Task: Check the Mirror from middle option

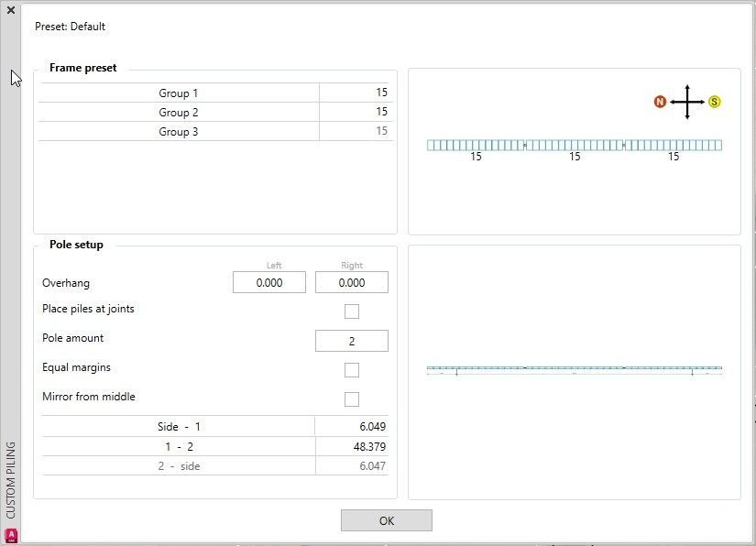Action: [352, 399]
